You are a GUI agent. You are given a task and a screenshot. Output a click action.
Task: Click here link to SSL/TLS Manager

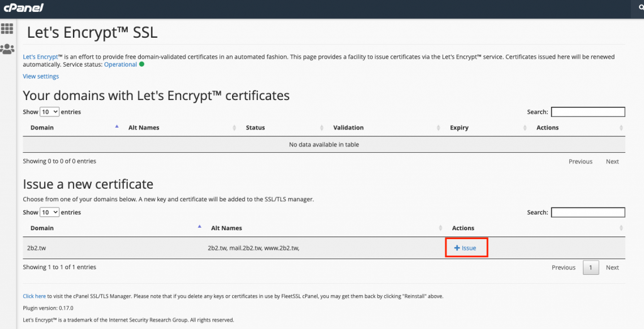[34, 296]
